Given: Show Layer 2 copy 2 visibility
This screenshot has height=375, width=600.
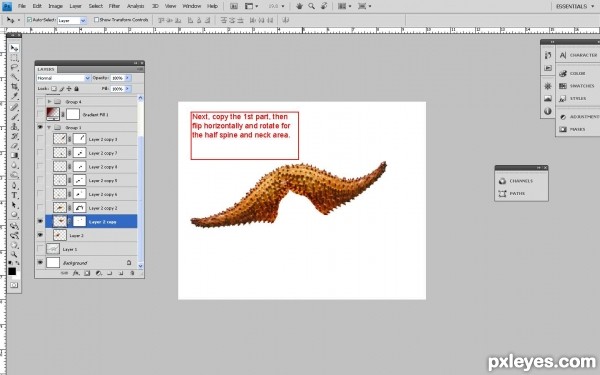Looking at the screenshot, I should (x=40, y=208).
